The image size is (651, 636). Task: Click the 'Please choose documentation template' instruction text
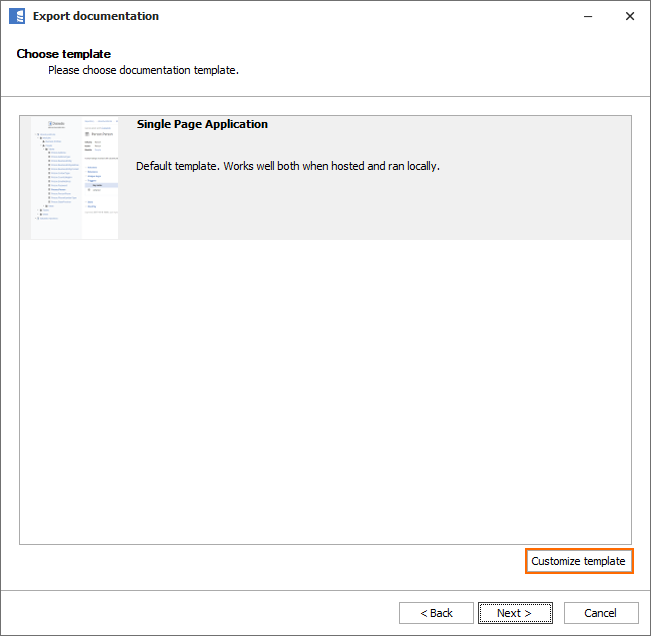tap(143, 71)
